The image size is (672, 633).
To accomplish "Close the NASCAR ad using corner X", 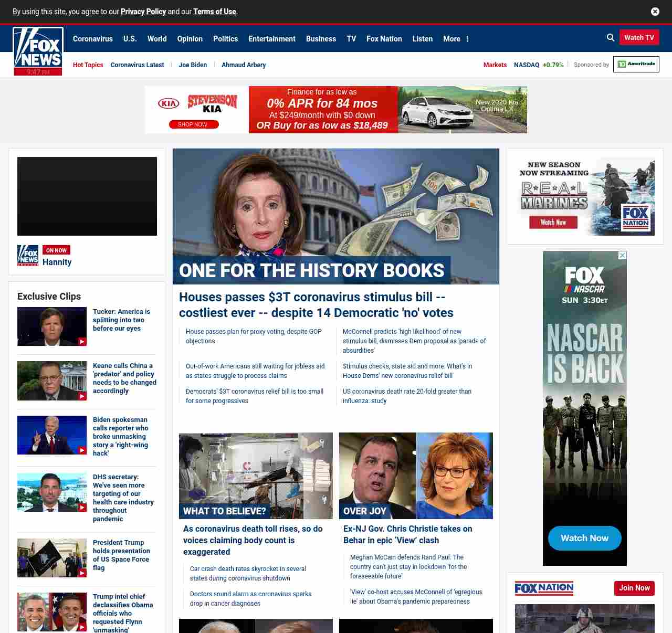I will (x=622, y=256).
